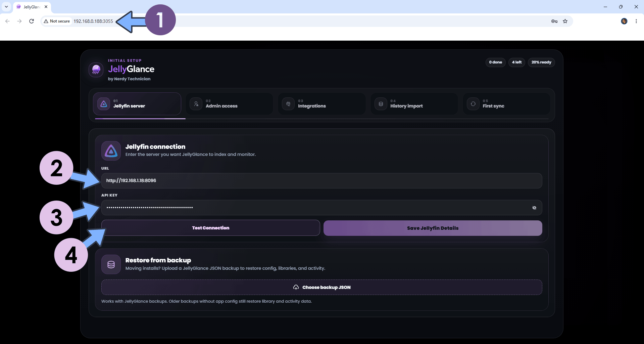The width and height of the screenshot is (644, 344).
Task: Open the browser tab search dropdown
Action: tap(6, 7)
